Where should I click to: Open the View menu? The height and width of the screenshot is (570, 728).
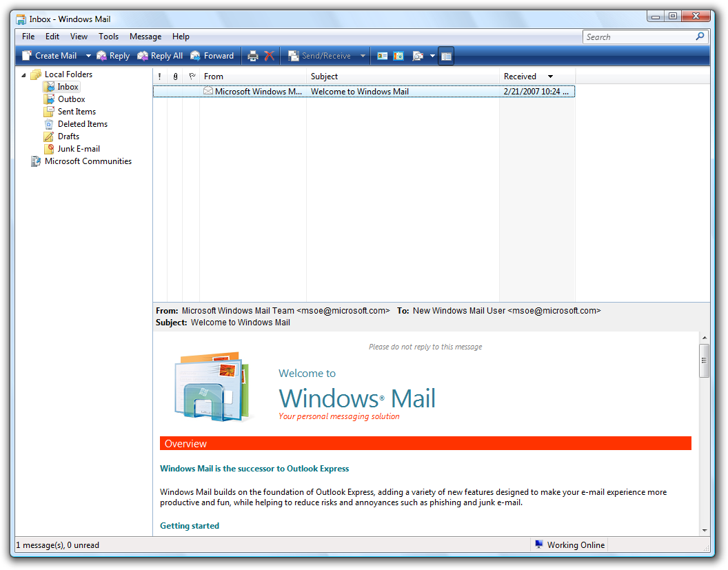[x=79, y=37]
